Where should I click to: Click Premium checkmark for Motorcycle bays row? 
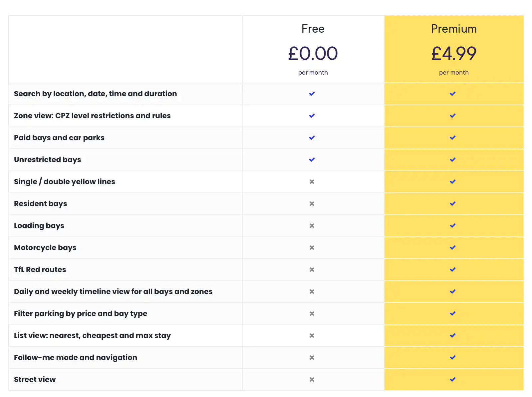coord(452,247)
